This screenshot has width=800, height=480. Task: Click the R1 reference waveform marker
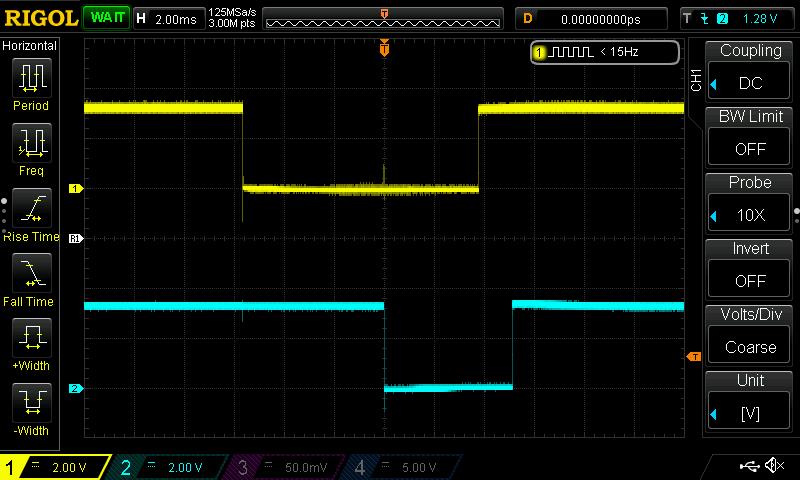pyautogui.click(x=76, y=238)
